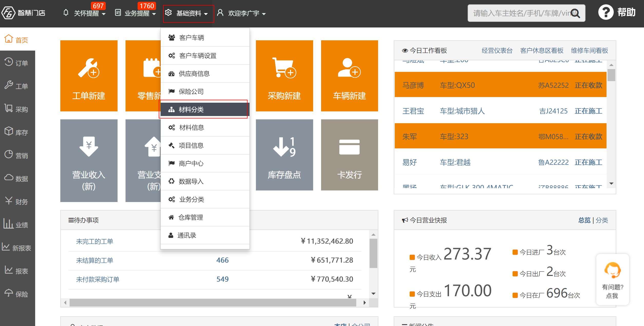Click the 零售新建 calendar tile
644x326 pixels.
click(143, 76)
